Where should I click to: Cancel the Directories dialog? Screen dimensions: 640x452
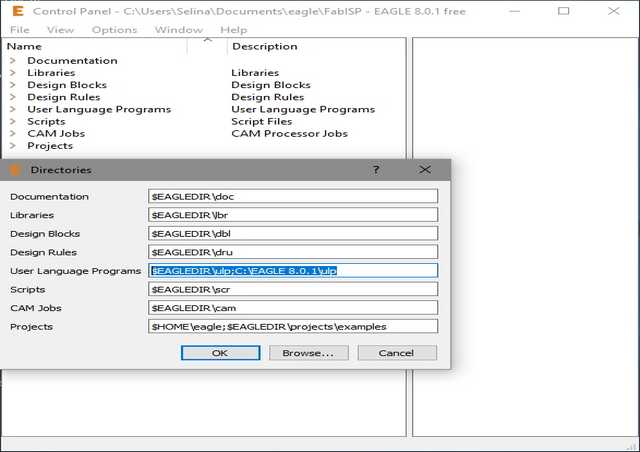397,353
